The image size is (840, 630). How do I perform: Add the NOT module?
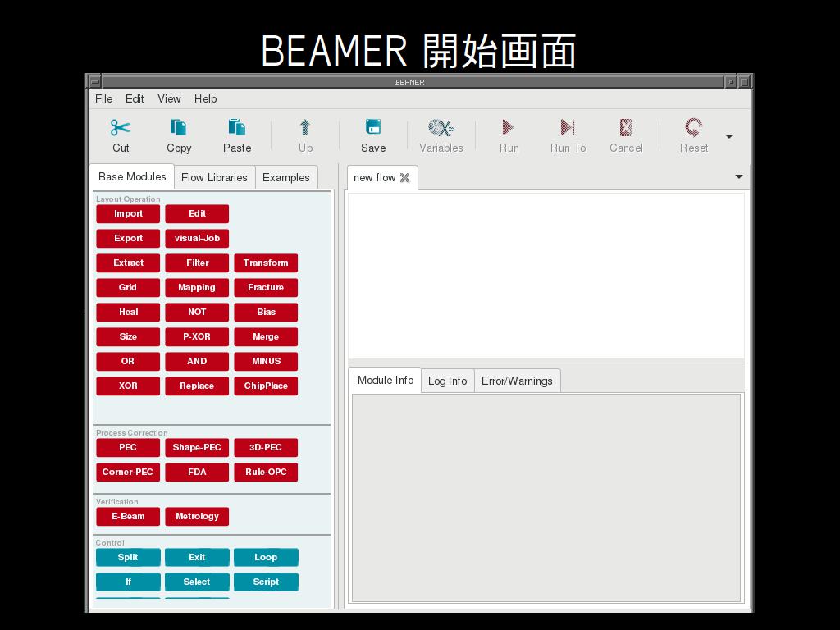point(197,313)
